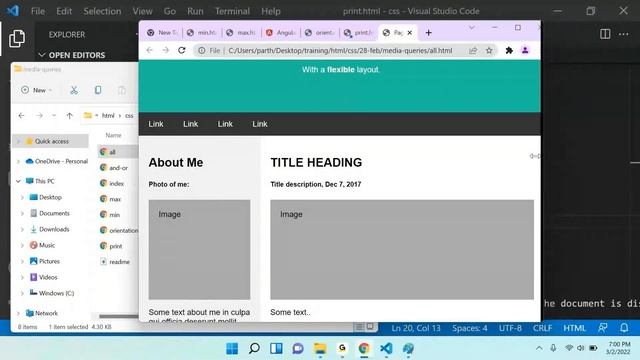Expand Desktop folder node

(22, 197)
